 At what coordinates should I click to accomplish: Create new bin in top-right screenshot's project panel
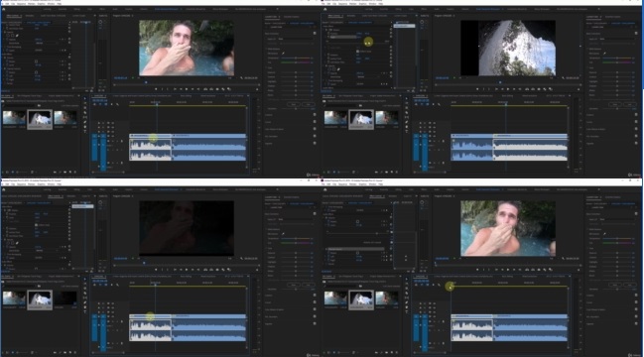point(386,172)
